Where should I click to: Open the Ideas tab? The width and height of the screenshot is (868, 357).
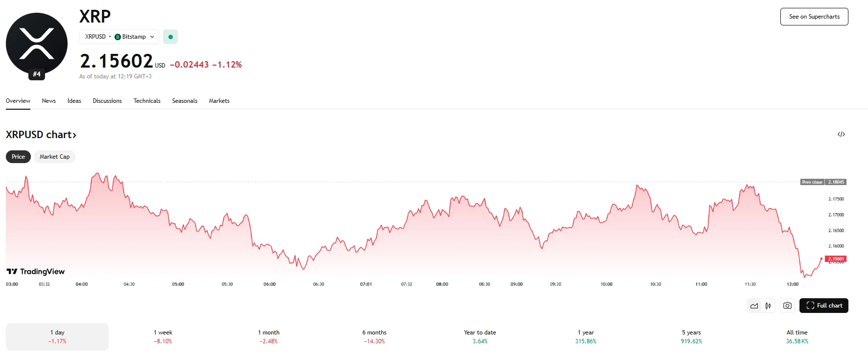click(x=74, y=101)
